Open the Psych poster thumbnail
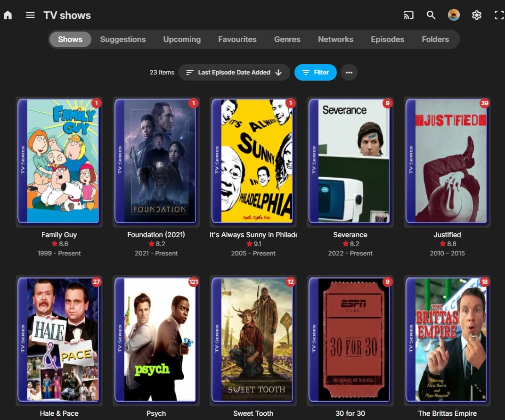505x420 pixels. [x=156, y=340]
